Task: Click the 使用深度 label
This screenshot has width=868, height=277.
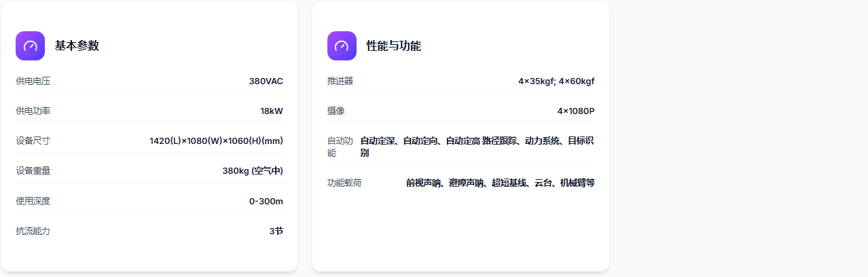Action: coord(33,201)
